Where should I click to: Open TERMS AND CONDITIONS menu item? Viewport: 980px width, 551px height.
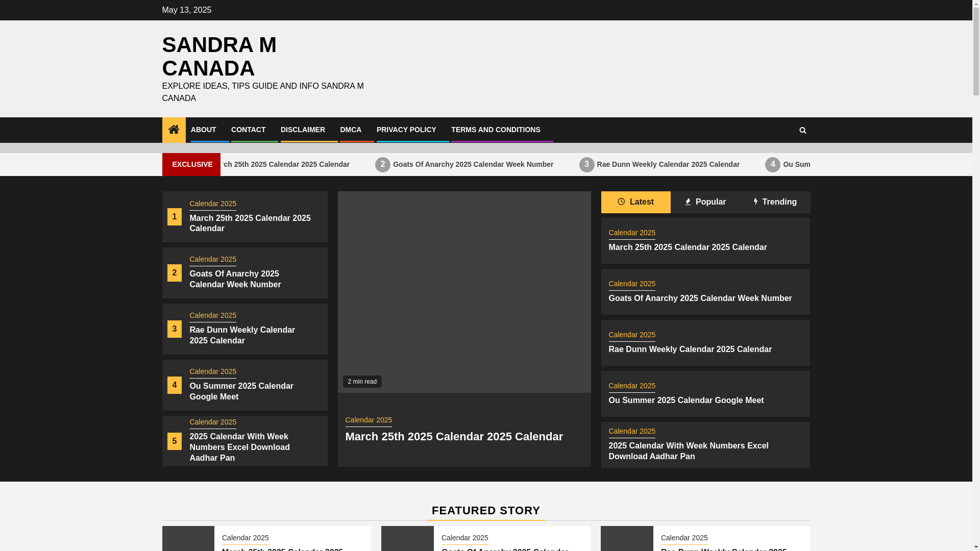click(496, 130)
